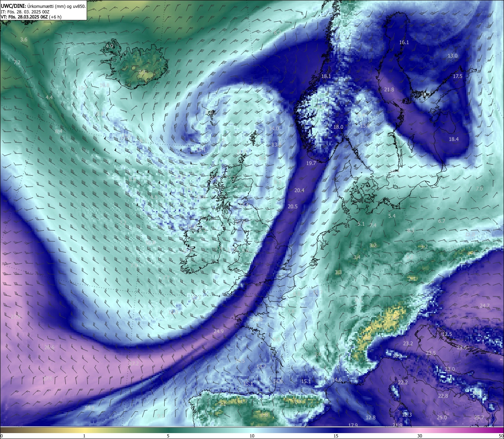Click the 21.8 value over the Gulf of Bothnia

(389, 89)
